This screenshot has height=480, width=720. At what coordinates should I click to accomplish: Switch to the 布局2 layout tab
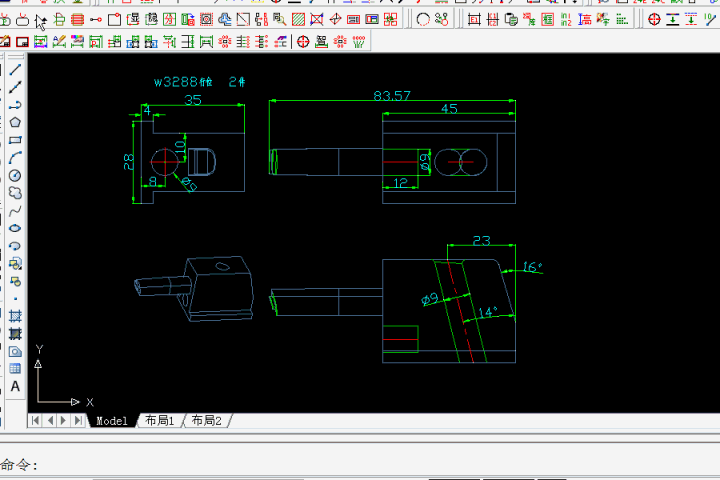[206, 421]
